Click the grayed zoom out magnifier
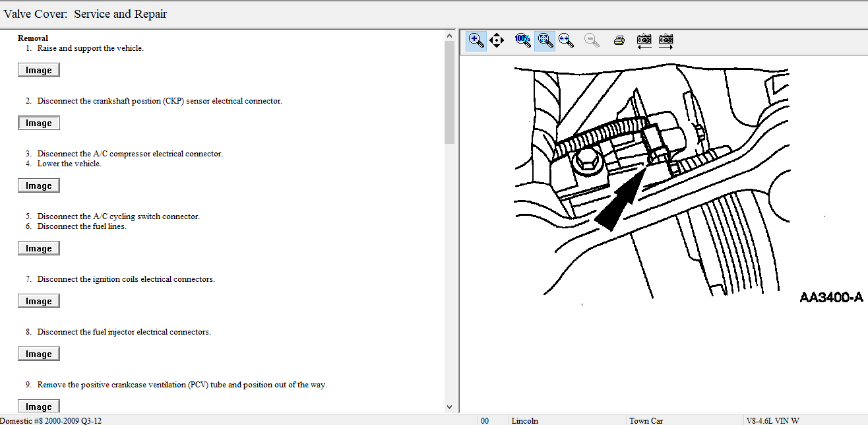 (x=592, y=40)
